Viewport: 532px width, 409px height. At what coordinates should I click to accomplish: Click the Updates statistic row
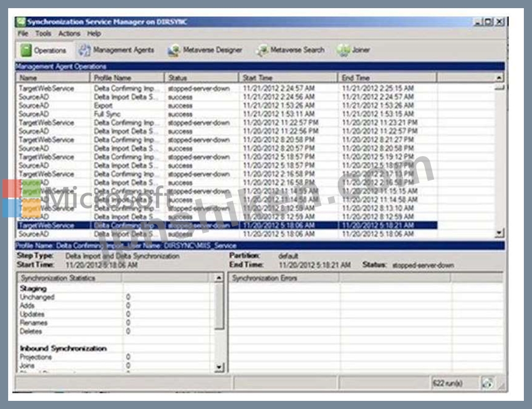(115, 314)
